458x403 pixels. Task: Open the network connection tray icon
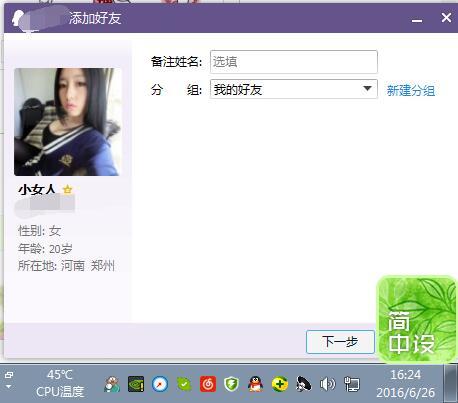pyautogui.click(x=352, y=384)
